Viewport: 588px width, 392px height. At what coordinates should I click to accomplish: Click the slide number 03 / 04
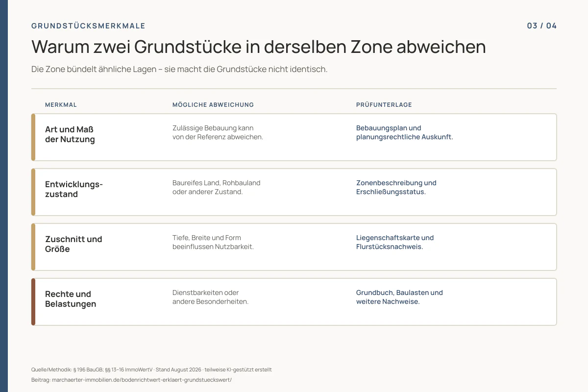542,26
